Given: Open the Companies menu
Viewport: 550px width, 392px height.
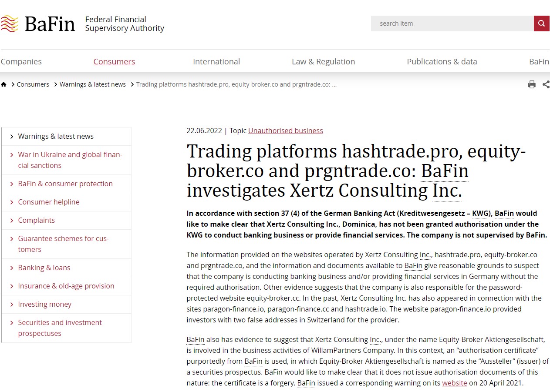Looking at the screenshot, I should point(21,61).
